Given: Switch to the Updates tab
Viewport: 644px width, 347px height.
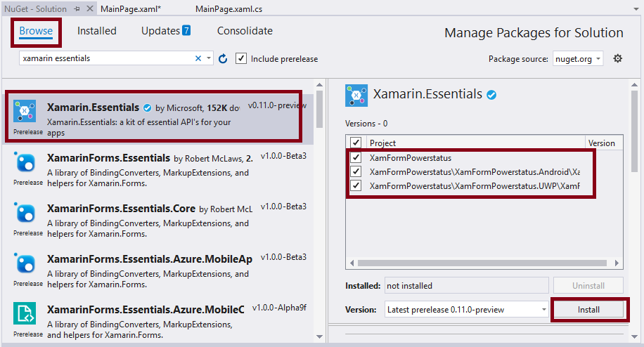Looking at the screenshot, I should 160,31.
